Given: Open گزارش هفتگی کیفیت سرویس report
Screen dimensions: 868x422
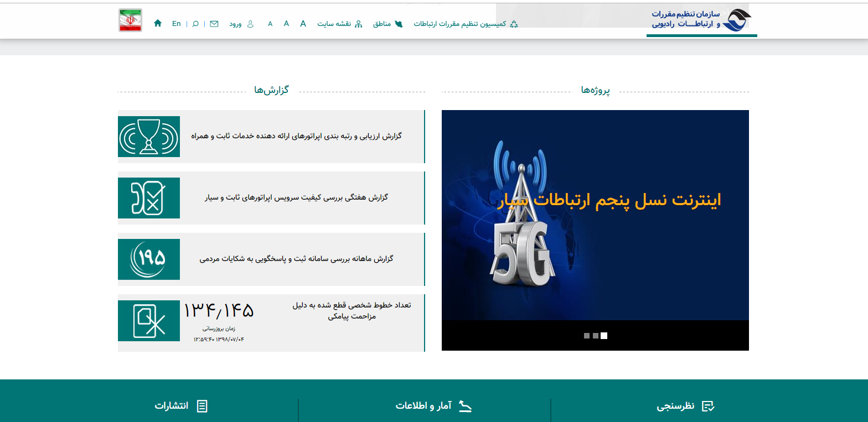Looking at the screenshot, I should click(x=296, y=197).
